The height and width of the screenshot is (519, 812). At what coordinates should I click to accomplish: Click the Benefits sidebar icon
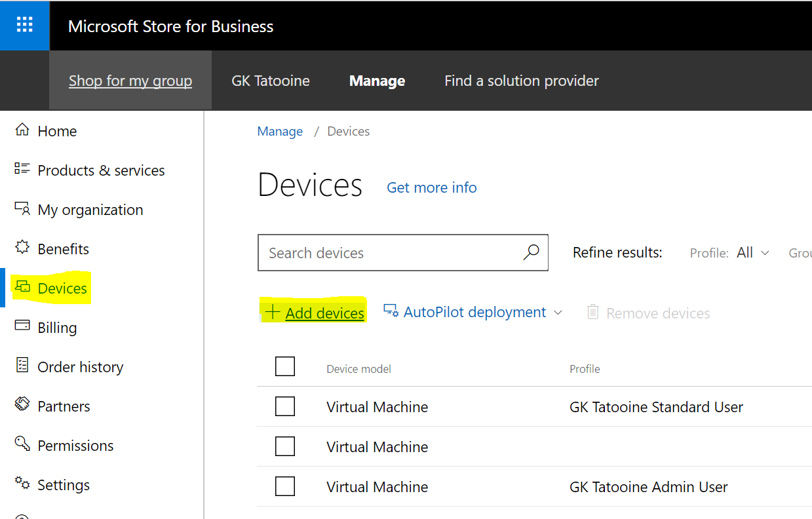point(21,248)
